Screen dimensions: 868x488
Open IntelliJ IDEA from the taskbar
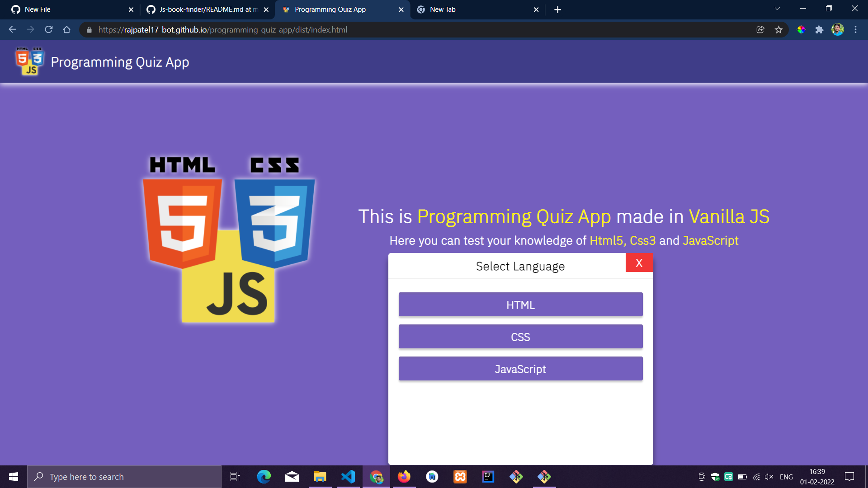488,477
